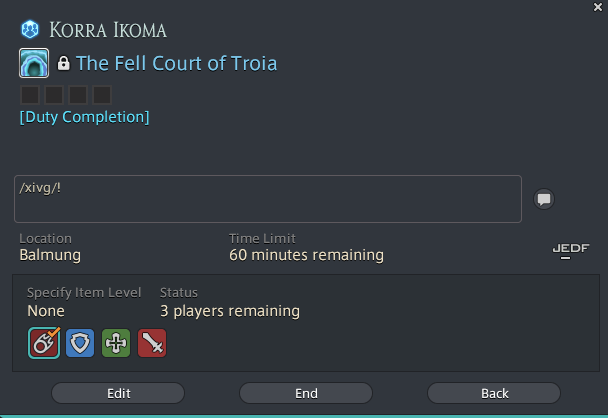Viewport: 608px width, 418px height.
Task: Select the blue tank shield role slot
Action: pos(80,343)
